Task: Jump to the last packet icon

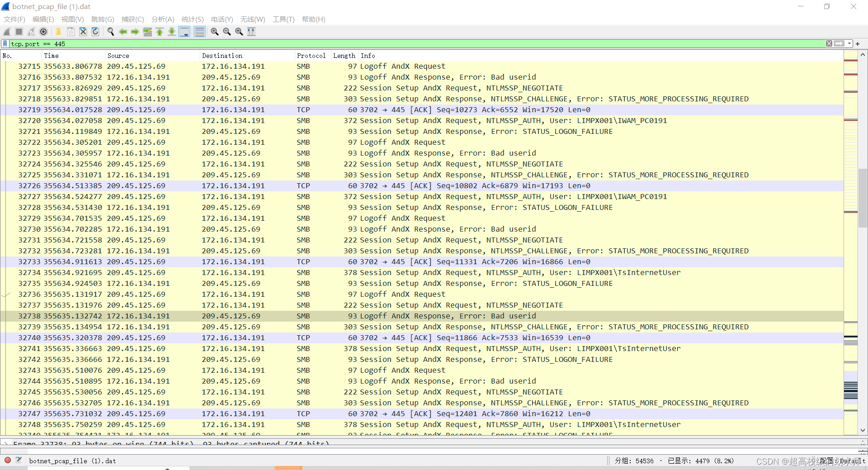Action: pyautogui.click(x=172, y=32)
